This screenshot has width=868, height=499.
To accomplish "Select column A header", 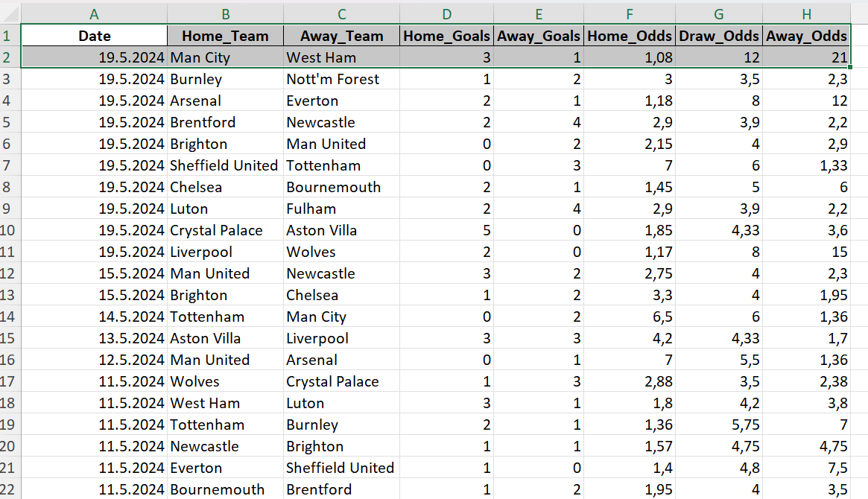I will 94,13.
